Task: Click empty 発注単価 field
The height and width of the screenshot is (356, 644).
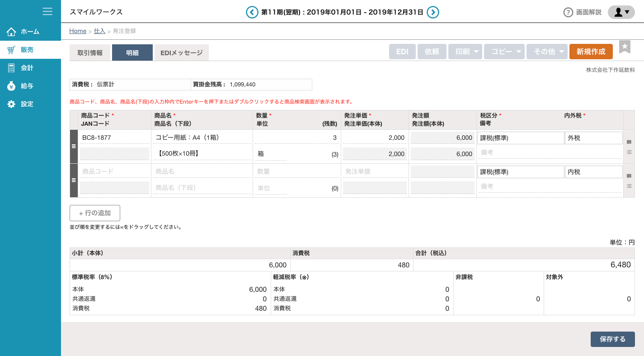Action: coord(375,171)
